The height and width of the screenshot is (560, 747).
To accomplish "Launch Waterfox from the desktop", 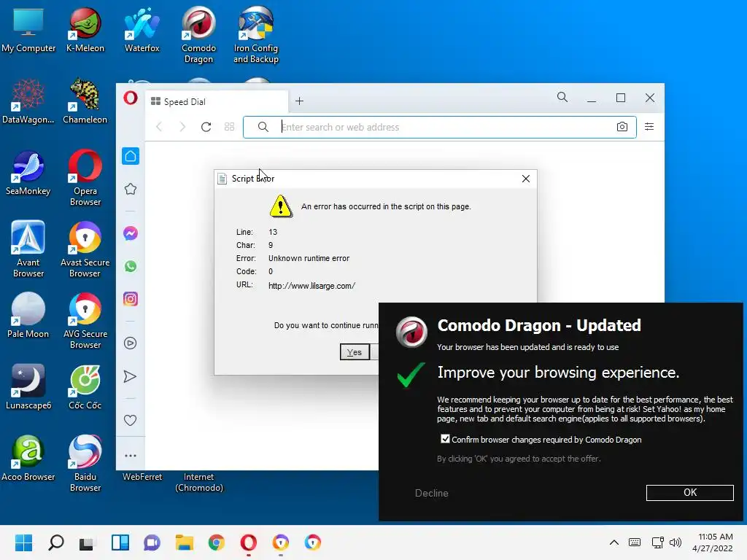I will point(142,29).
